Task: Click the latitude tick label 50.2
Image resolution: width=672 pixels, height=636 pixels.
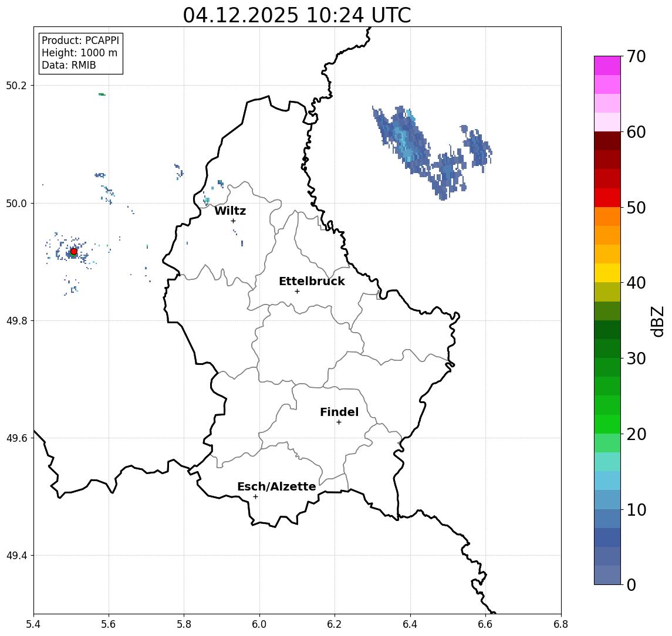Action: 16,85
